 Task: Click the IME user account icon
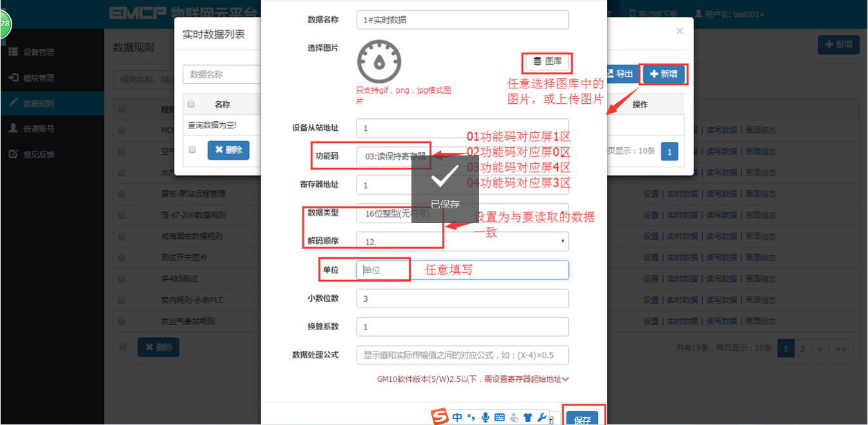(514, 417)
